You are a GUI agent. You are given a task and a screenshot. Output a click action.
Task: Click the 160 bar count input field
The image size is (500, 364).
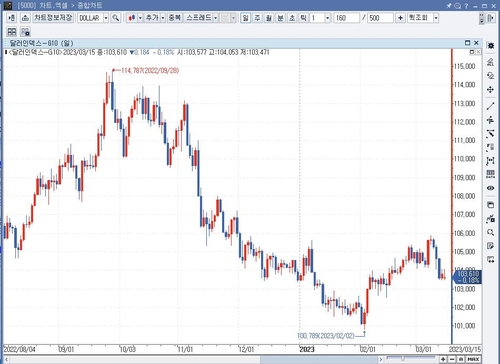click(x=347, y=18)
